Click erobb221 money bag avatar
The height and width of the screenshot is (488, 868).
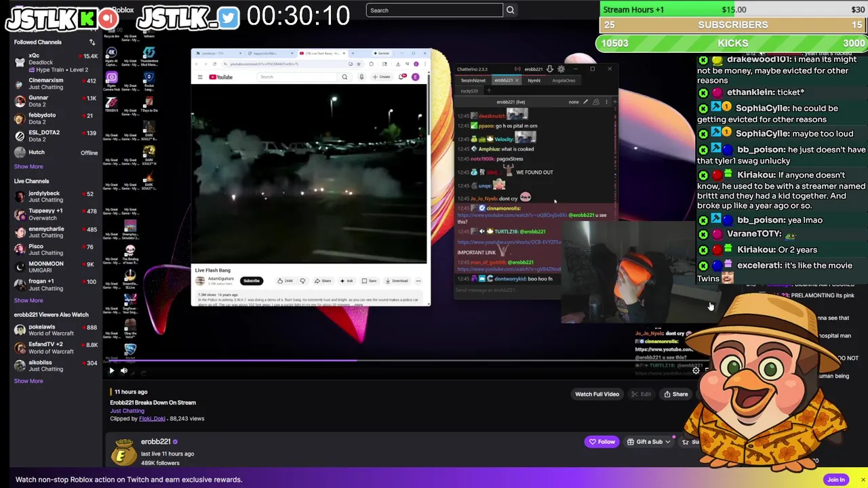[123, 452]
